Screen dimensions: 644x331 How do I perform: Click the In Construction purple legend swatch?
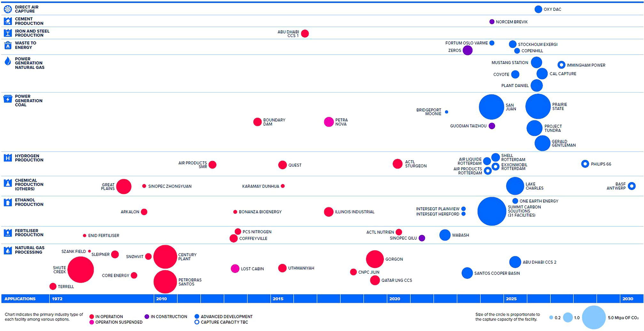click(x=147, y=317)
